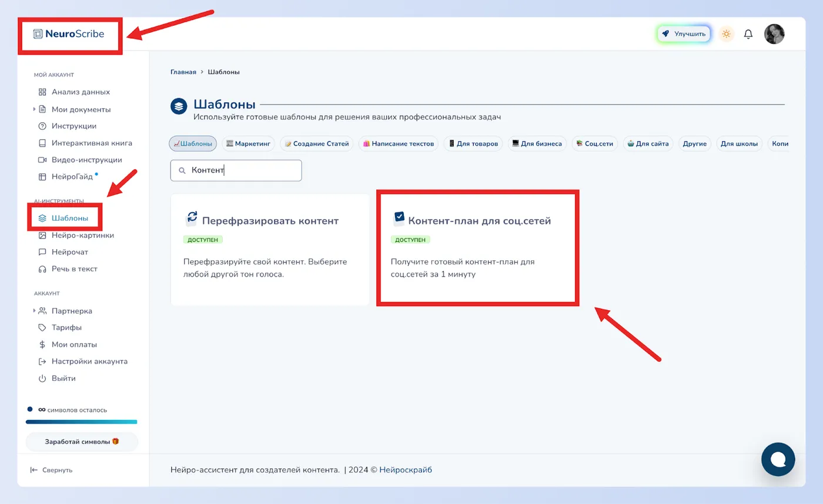Select the Написание текстов chip
823x504 pixels.
click(399, 143)
